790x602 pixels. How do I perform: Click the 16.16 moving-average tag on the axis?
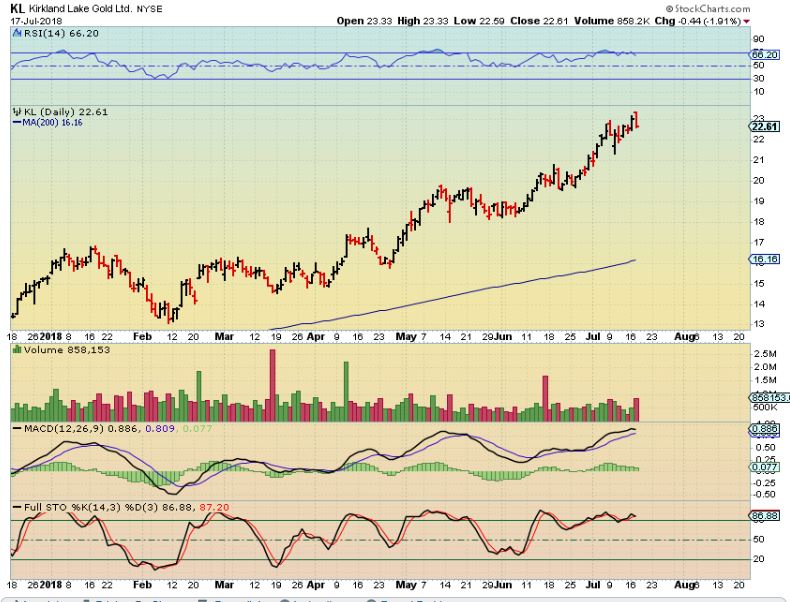tap(764, 259)
